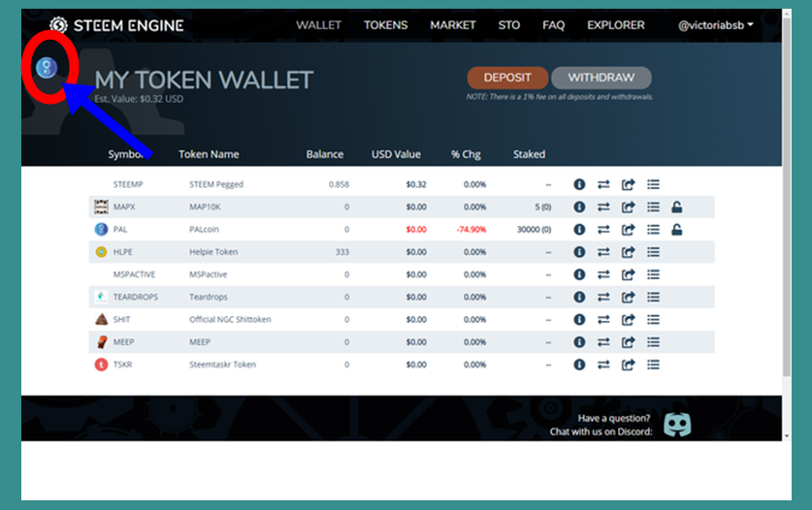This screenshot has width=812, height=510.
Task: Open the history list icon for TEARDROPS
Action: pyautogui.click(x=654, y=298)
